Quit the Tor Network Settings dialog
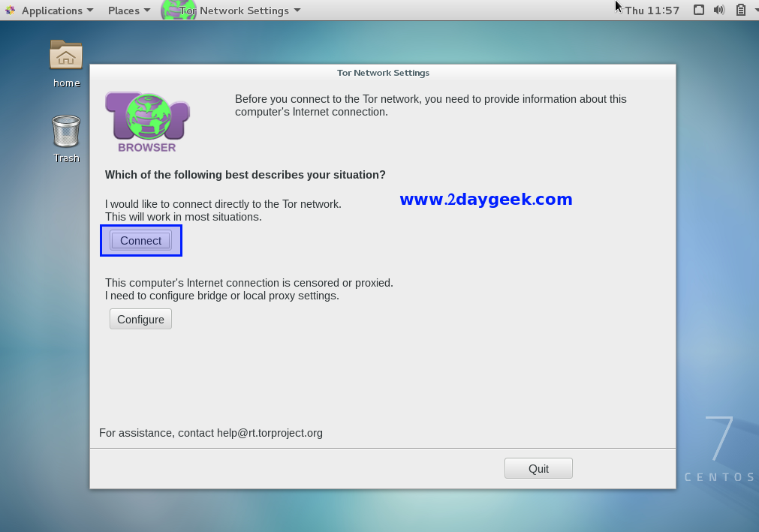Screen dimensions: 759x532 (x=538, y=468)
